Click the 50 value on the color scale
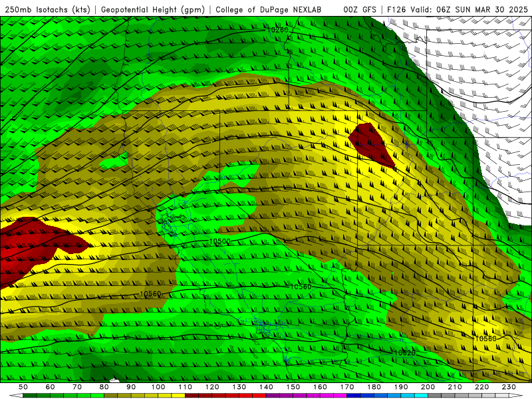Screen dimensions: 532x399 (x=23, y=387)
